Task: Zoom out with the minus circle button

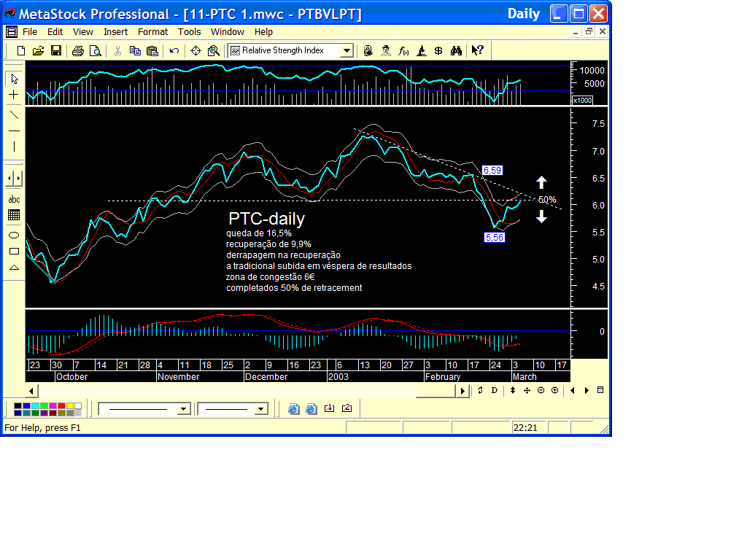Action: point(541,391)
